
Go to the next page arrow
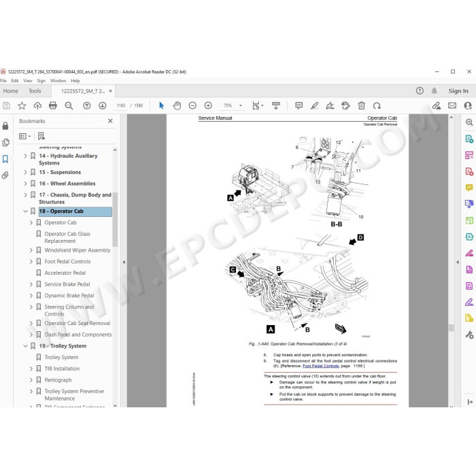[x=102, y=105]
